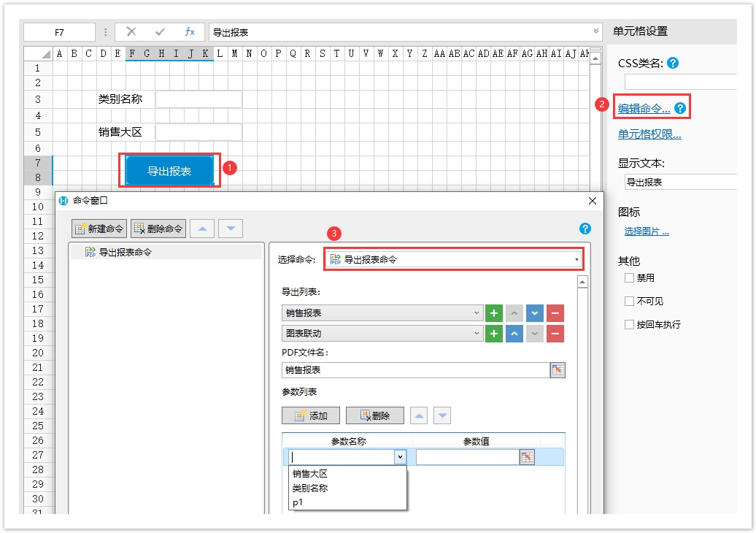Screen dimensions: 756x533
Task: Open the 编辑命令... link
Action: [644, 108]
